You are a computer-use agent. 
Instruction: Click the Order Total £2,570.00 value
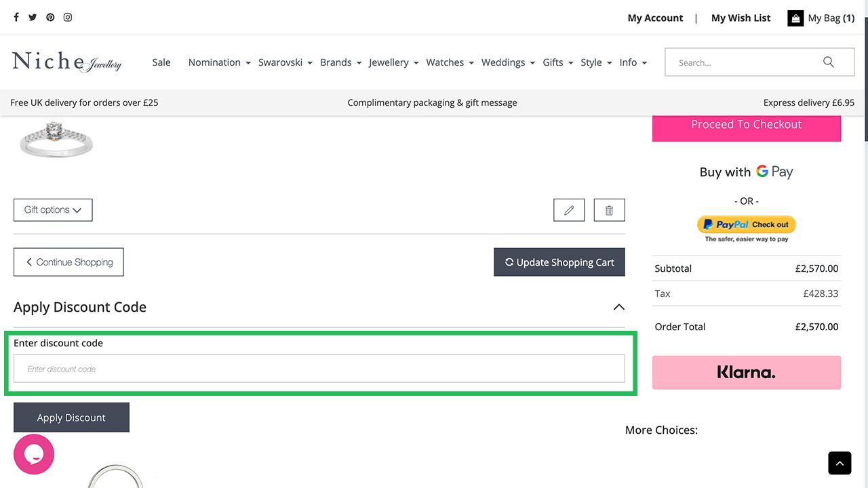point(816,327)
